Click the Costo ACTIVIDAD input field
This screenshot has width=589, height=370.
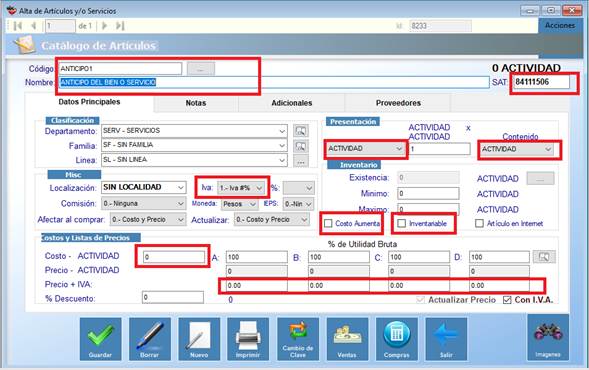174,257
